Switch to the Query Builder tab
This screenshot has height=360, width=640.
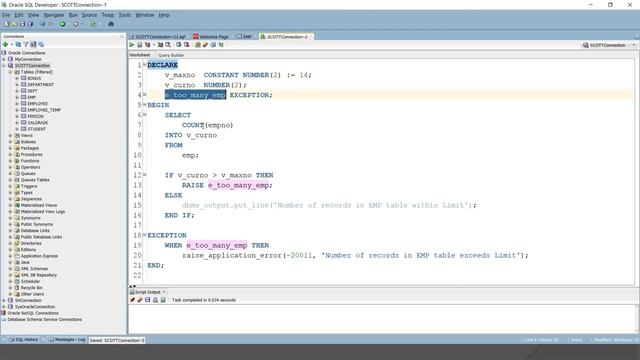(x=171, y=55)
